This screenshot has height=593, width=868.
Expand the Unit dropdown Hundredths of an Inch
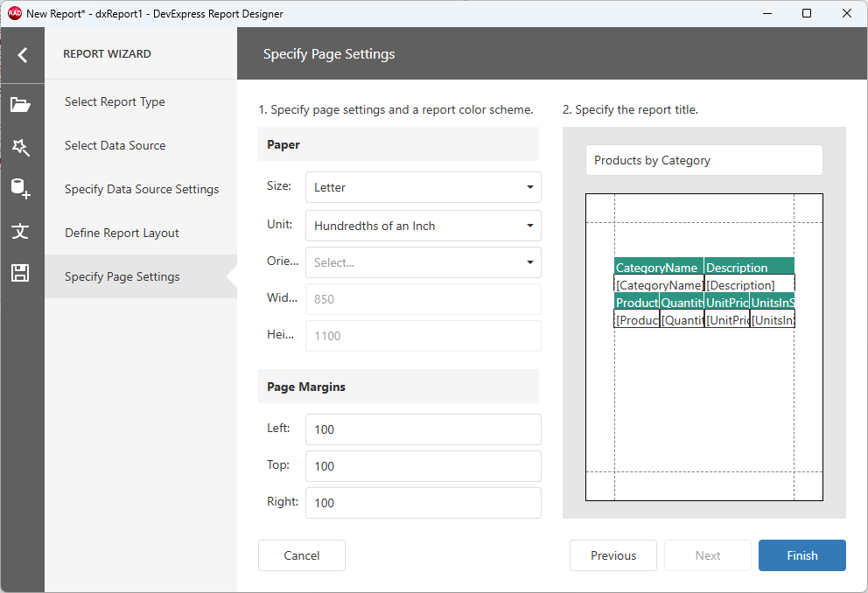click(x=423, y=226)
